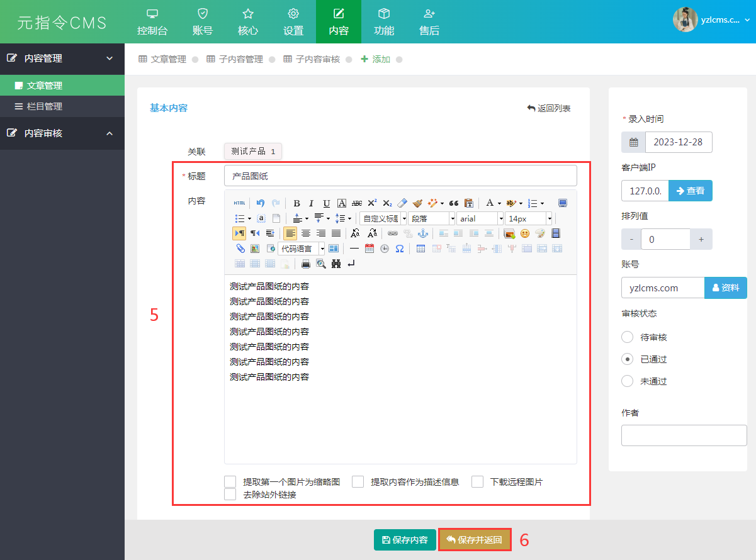
Task: Click the print icon in editor
Action: point(306,264)
